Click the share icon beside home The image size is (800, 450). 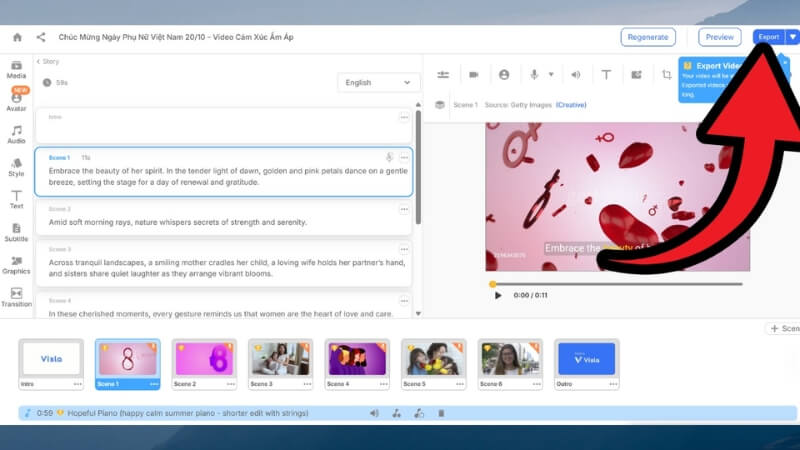coord(41,37)
